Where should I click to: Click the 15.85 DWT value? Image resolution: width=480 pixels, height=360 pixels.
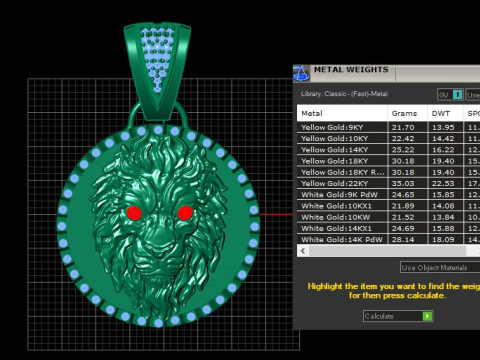(x=443, y=195)
